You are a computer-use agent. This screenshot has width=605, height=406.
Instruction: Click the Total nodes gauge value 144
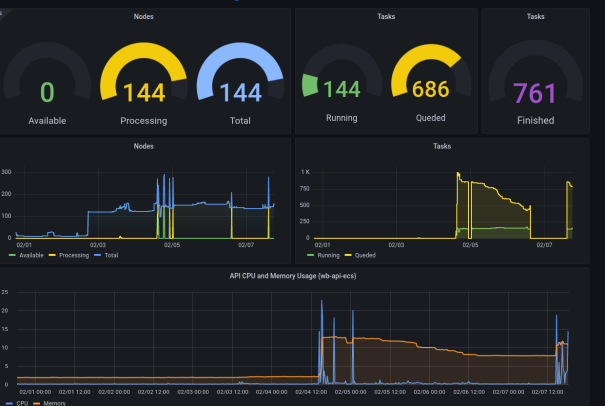click(240, 93)
